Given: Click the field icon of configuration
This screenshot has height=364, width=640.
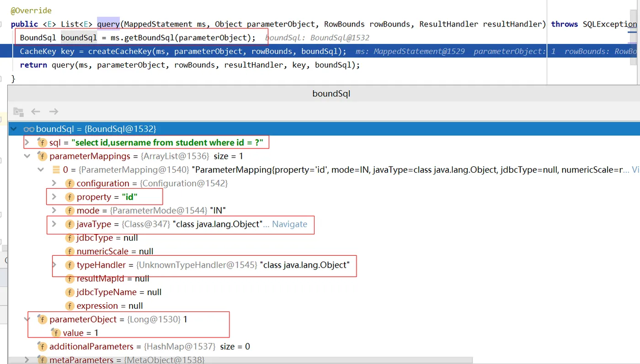Looking at the screenshot, I should pos(69,183).
